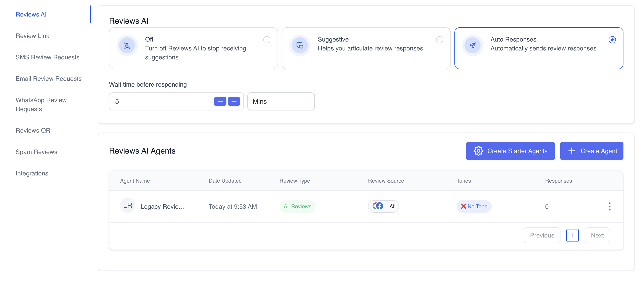Decrease wait time with minus stepper

coord(220,101)
